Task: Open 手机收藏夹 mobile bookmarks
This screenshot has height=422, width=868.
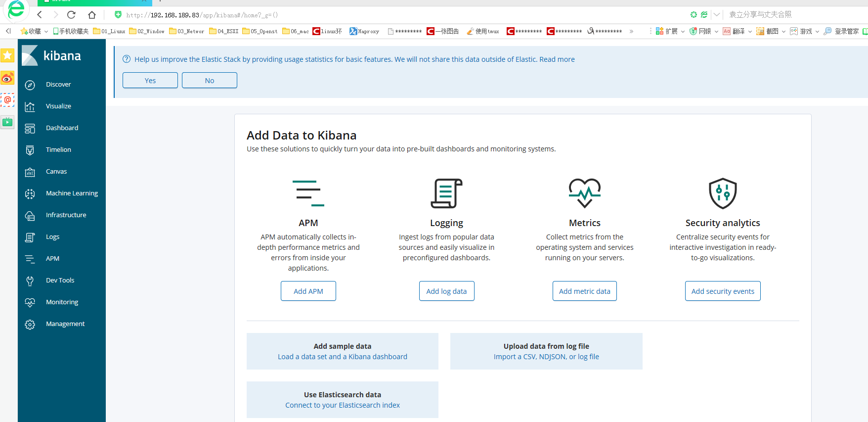Action: tap(71, 31)
